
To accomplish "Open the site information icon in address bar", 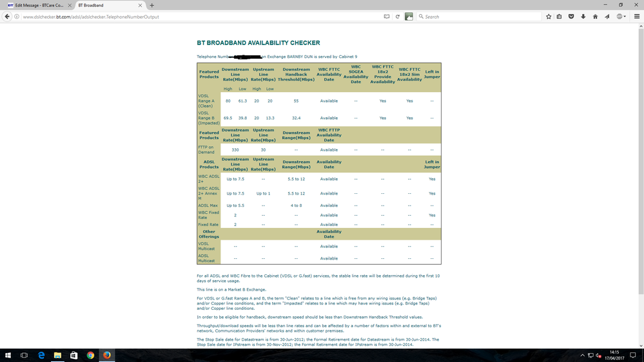I will click(x=17, y=17).
